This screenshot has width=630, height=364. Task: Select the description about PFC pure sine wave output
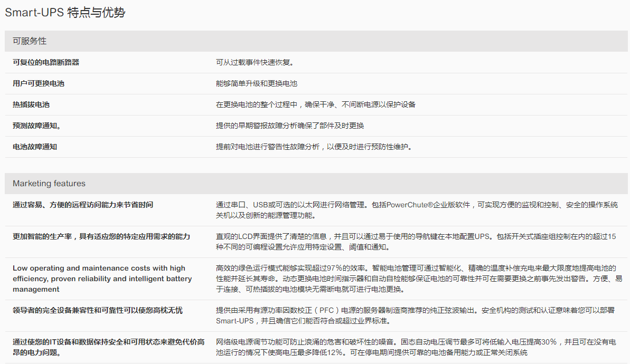tap(416, 315)
